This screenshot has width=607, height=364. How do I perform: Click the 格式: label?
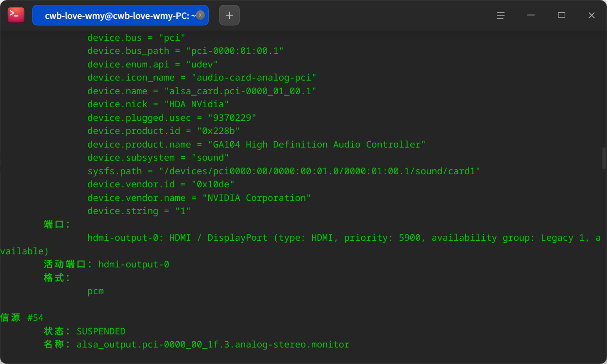point(57,278)
